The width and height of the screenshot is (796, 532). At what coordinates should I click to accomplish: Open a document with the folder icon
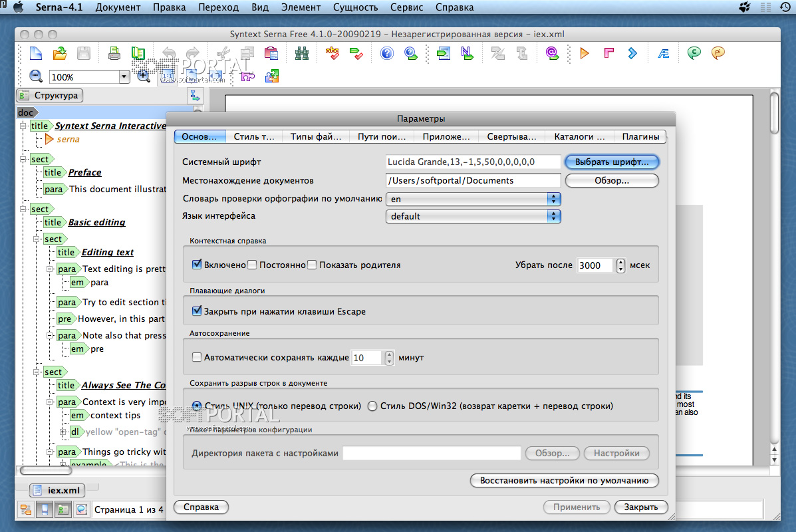[60, 53]
